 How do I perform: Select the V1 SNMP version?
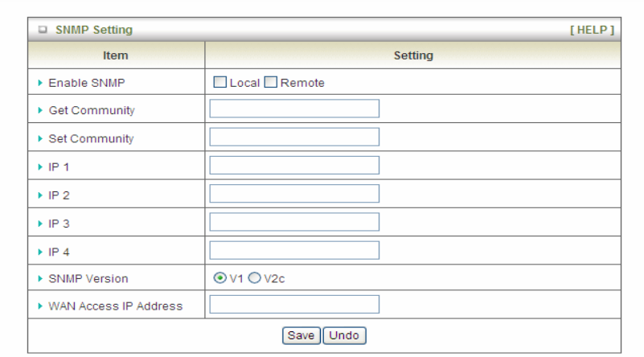pyautogui.click(x=220, y=278)
